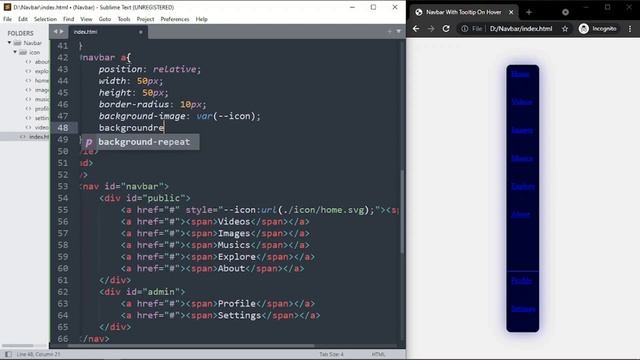Open a new Chrome tab

[x=529, y=12]
